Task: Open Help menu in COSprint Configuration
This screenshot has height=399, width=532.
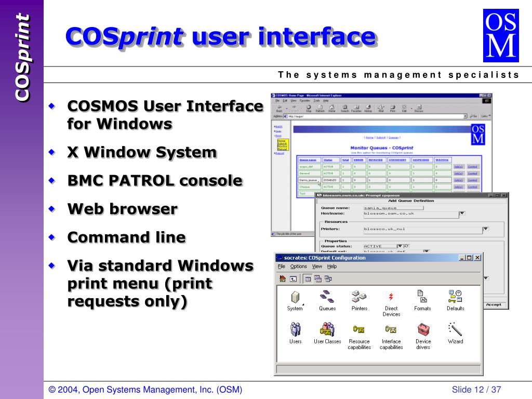Action: (x=332, y=267)
